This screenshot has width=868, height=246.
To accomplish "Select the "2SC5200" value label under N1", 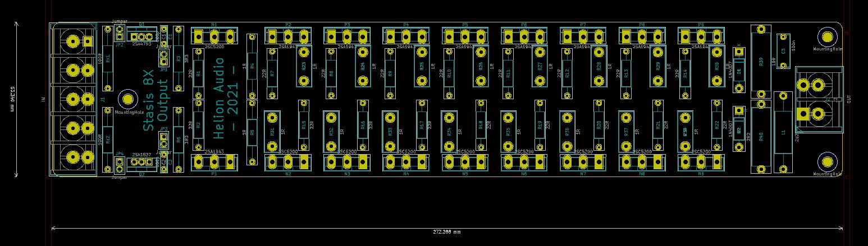I will tap(214, 47).
